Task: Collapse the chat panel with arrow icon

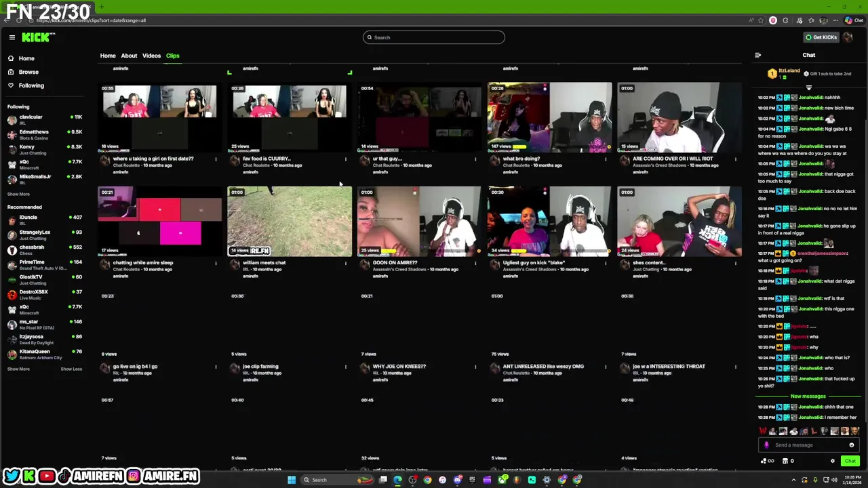Action: click(x=758, y=55)
